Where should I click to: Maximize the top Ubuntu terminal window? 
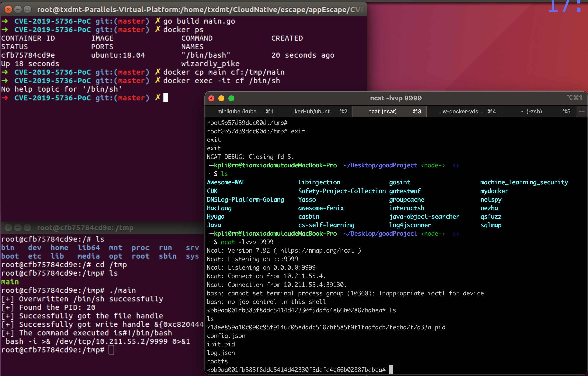pos(27,10)
